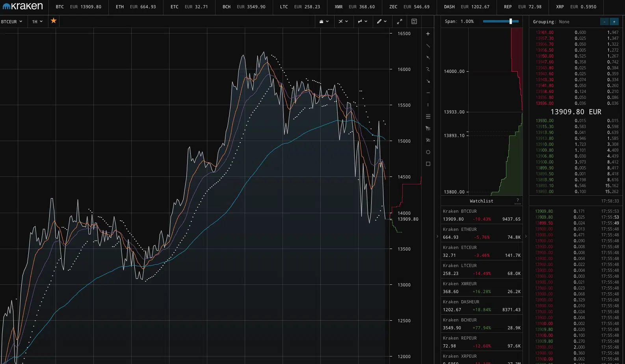Increase order book grouping with plus button
625x364 pixels.
(614, 22)
